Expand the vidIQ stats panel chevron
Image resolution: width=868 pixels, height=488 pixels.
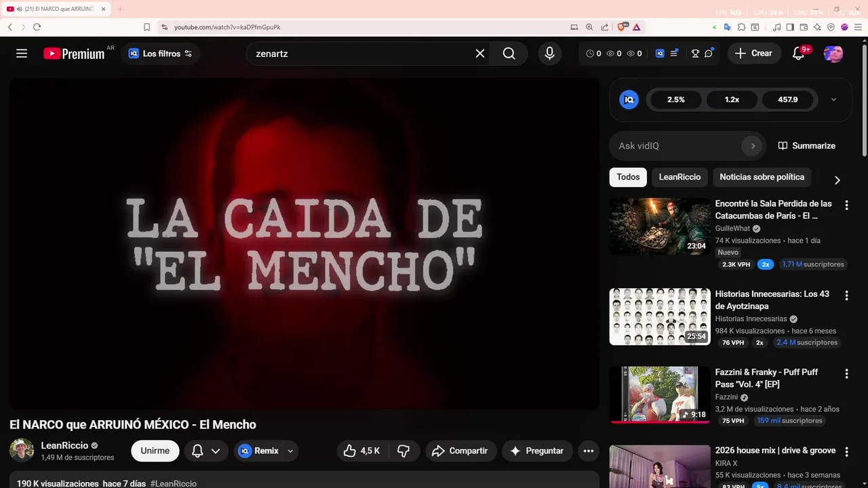tap(834, 100)
